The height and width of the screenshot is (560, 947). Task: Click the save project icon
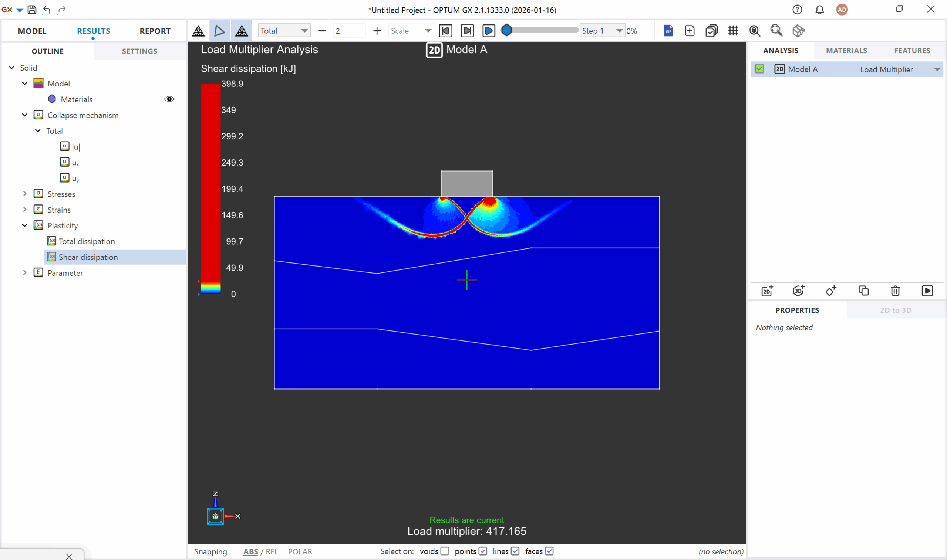32,10
